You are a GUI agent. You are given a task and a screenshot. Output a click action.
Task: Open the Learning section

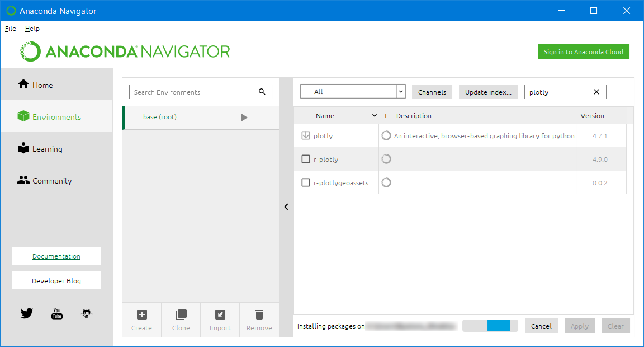[56, 149]
